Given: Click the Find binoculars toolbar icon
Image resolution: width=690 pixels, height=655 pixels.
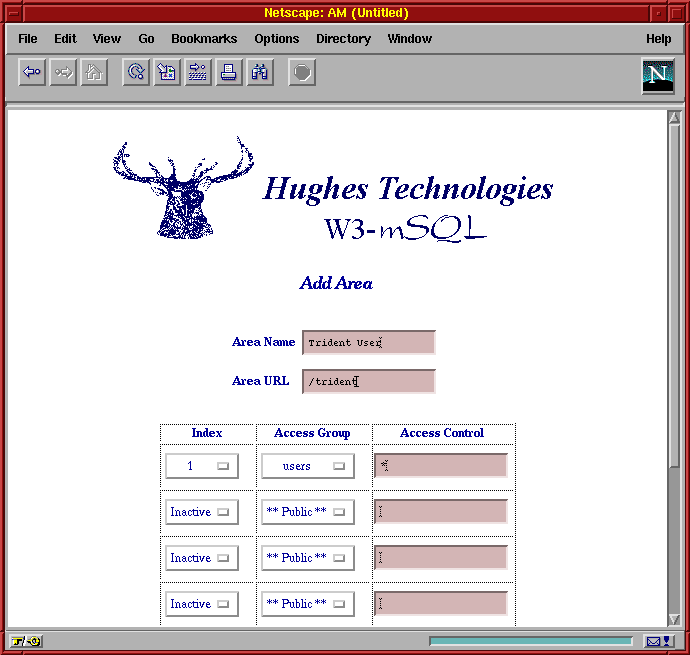Looking at the screenshot, I should (260, 73).
